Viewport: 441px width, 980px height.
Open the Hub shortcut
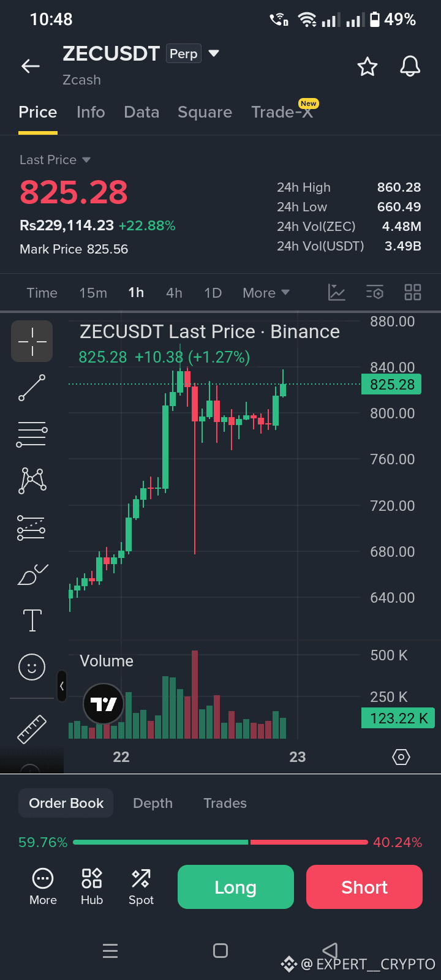(92, 887)
